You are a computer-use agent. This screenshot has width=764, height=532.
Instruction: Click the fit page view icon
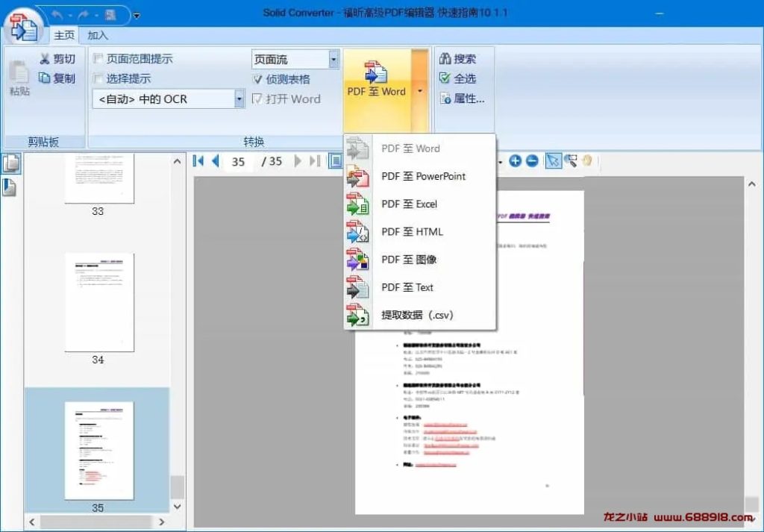tap(335, 160)
